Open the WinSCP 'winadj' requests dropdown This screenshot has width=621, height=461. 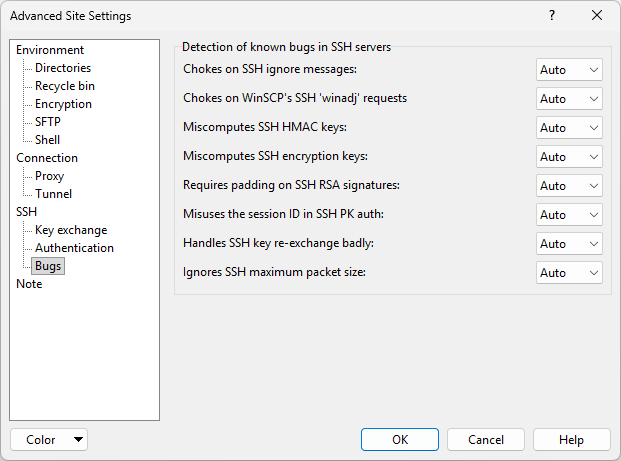point(569,99)
